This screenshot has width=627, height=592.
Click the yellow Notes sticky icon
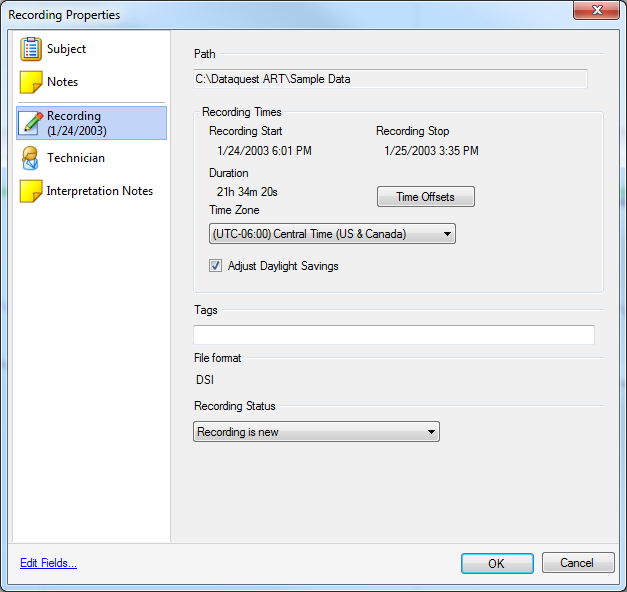31,82
